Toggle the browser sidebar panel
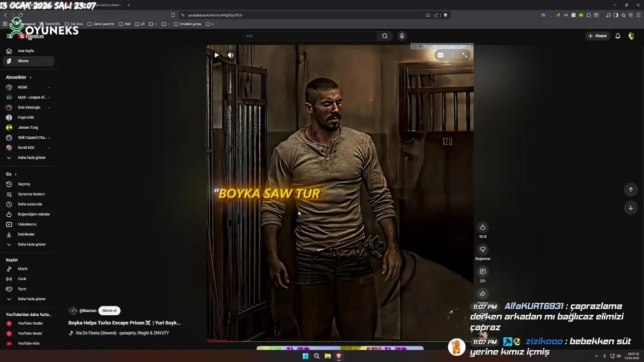644x362 pixels. [615, 15]
